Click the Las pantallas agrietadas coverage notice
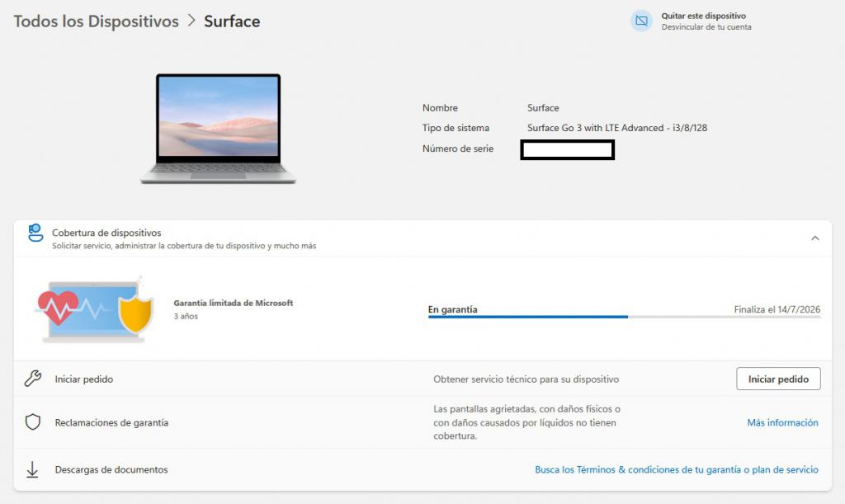The image size is (845, 504). [527, 422]
